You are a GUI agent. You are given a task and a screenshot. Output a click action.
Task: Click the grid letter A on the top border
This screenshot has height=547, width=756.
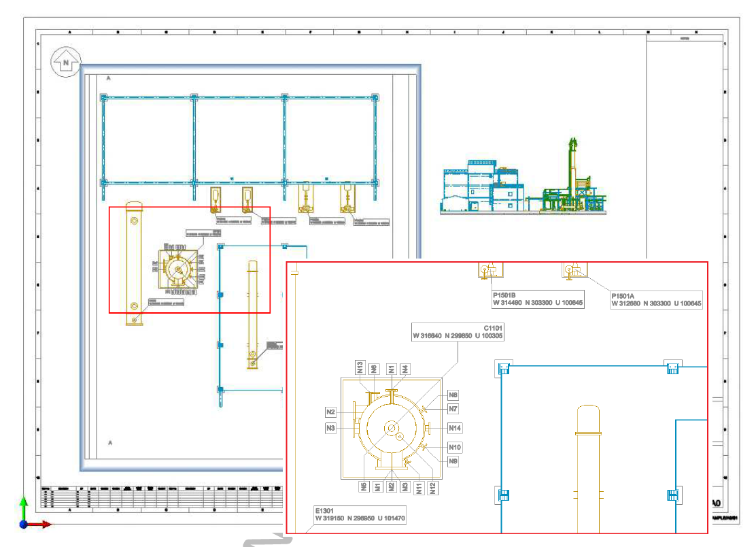tap(69, 31)
